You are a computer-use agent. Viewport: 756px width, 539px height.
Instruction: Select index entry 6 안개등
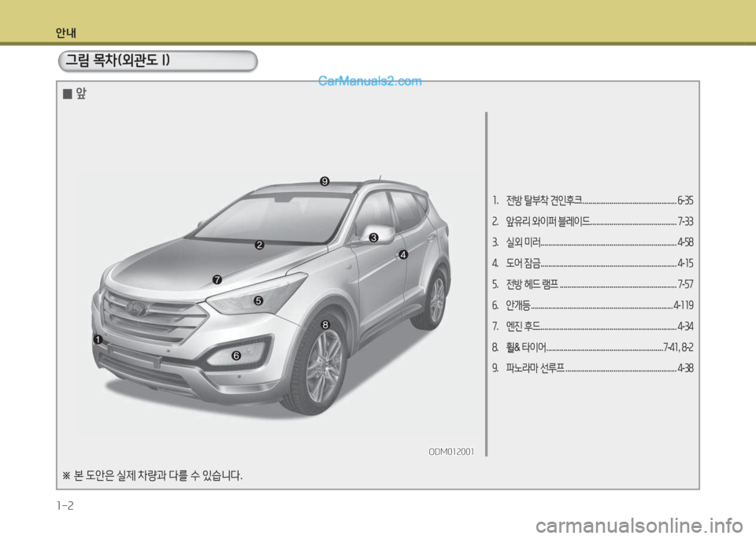tap(592, 305)
